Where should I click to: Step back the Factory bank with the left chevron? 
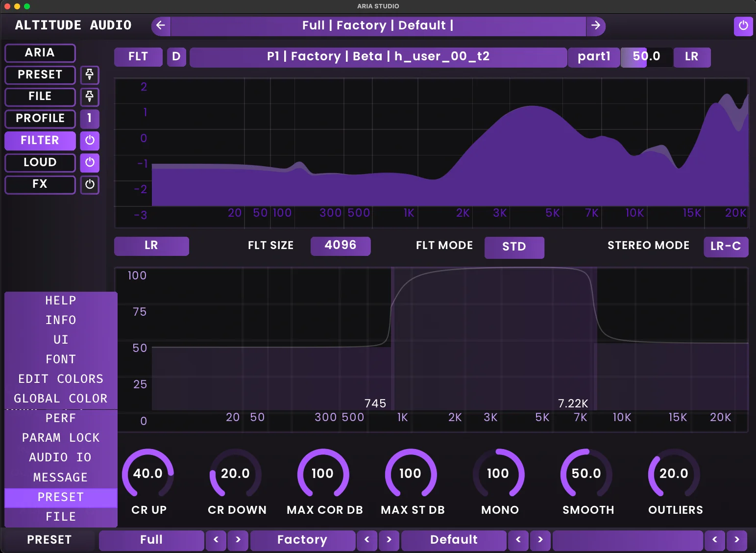coord(367,540)
